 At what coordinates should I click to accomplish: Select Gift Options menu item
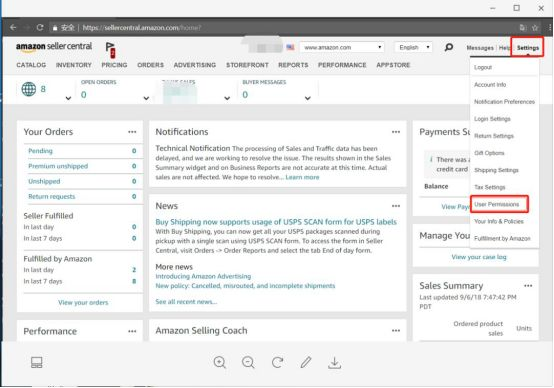489,153
